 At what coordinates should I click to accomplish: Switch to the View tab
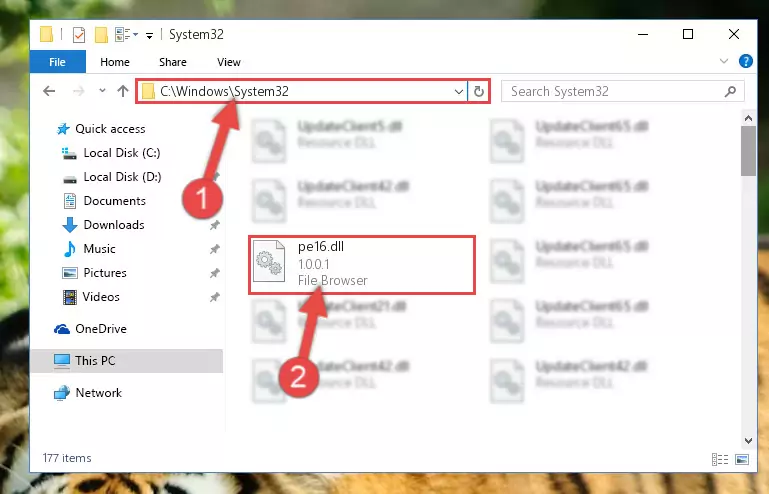[229, 62]
